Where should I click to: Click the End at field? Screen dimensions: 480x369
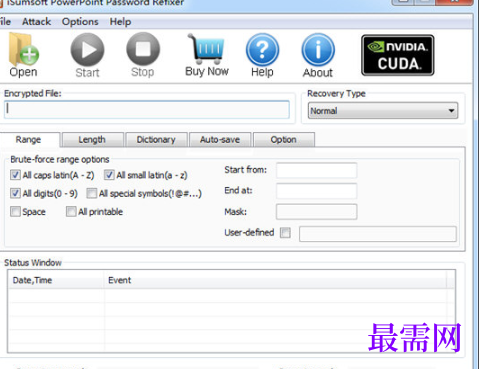pyautogui.click(x=316, y=191)
